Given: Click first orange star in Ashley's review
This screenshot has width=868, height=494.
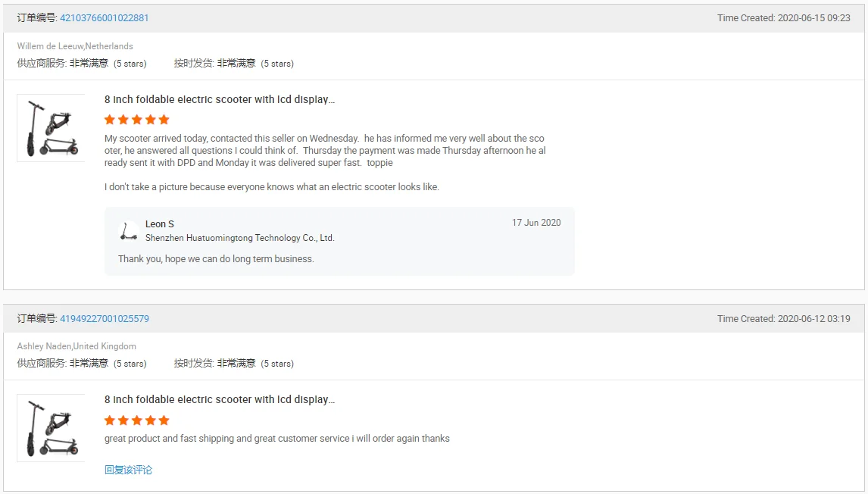Looking at the screenshot, I should (x=110, y=421).
